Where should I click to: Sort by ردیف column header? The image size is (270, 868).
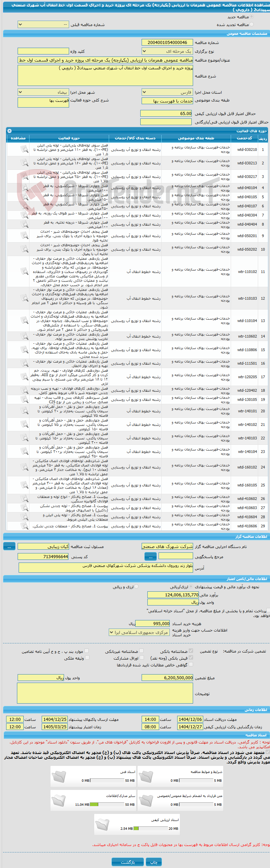(263, 138)
